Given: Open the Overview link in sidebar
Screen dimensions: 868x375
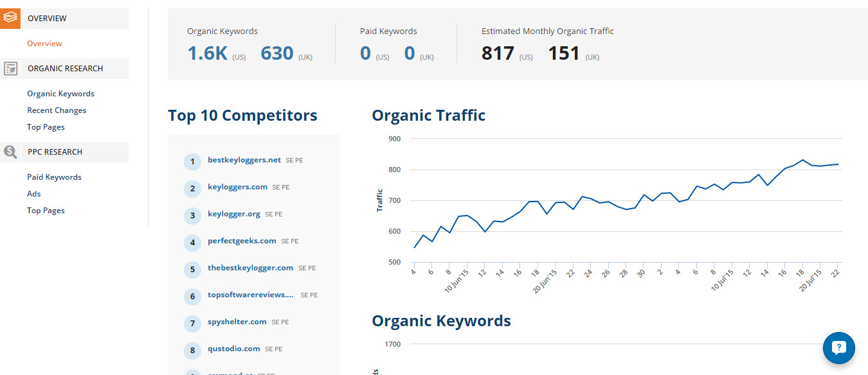Looking at the screenshot, I should point(44,44).
